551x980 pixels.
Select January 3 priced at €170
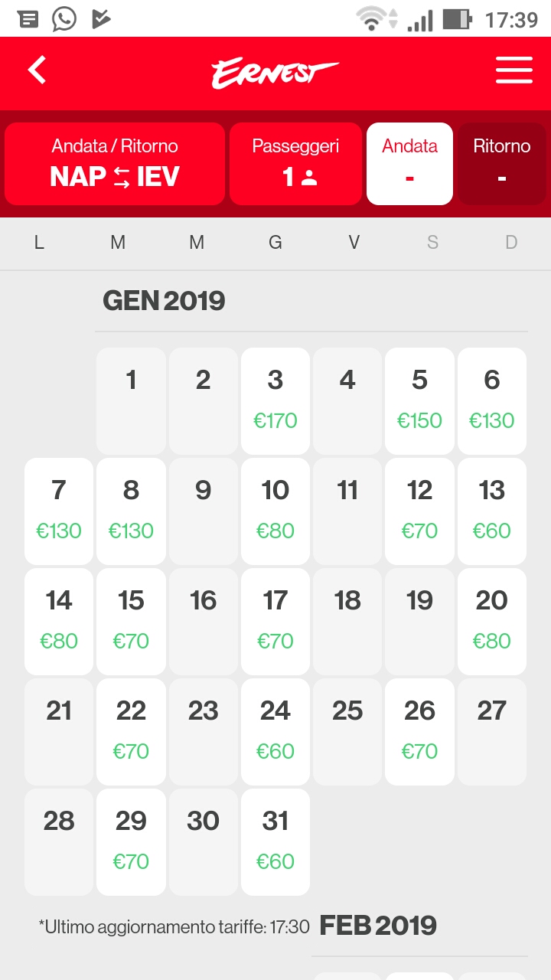[275, 400]
